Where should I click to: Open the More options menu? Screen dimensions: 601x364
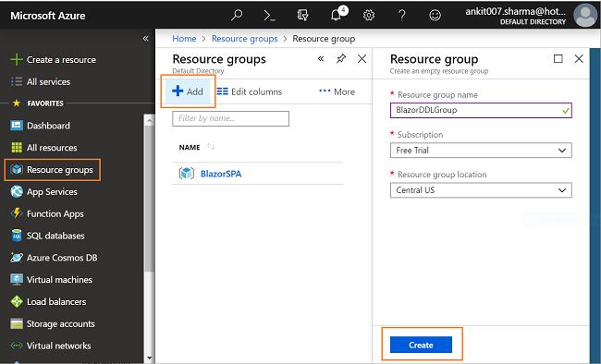[x=337, y=91]
